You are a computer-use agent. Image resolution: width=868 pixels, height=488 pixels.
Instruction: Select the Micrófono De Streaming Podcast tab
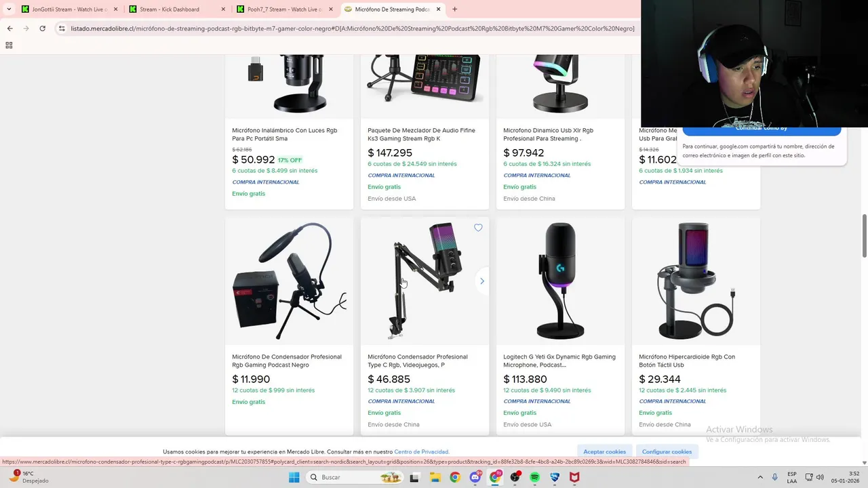[x=391, y=9]
